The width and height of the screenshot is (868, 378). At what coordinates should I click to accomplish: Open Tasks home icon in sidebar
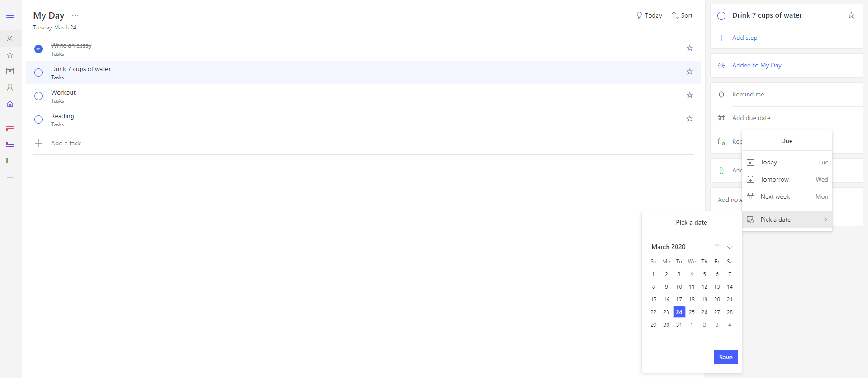[10, 104]
